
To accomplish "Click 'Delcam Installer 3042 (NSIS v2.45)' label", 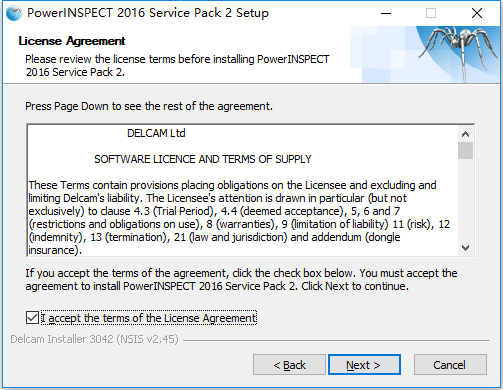I will (94, 339).
